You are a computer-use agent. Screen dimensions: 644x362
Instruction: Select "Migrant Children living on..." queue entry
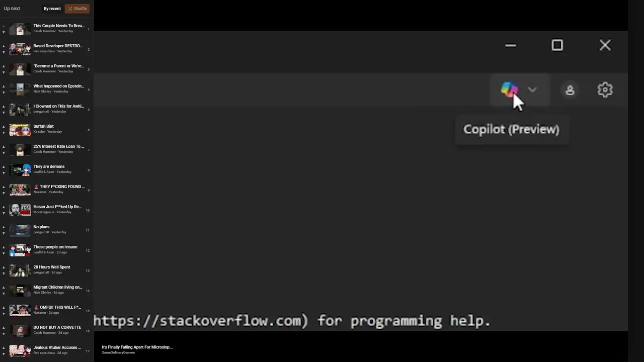[x=57, y=287]
